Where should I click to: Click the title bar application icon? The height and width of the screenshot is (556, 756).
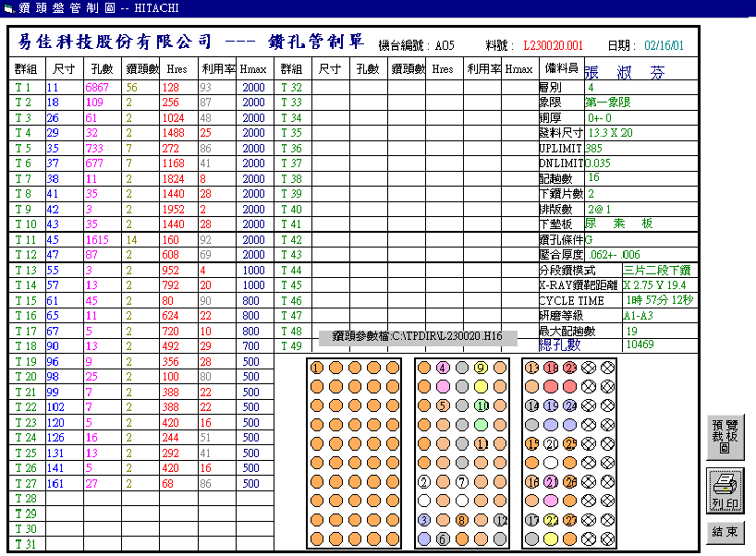tap(8, 8)
